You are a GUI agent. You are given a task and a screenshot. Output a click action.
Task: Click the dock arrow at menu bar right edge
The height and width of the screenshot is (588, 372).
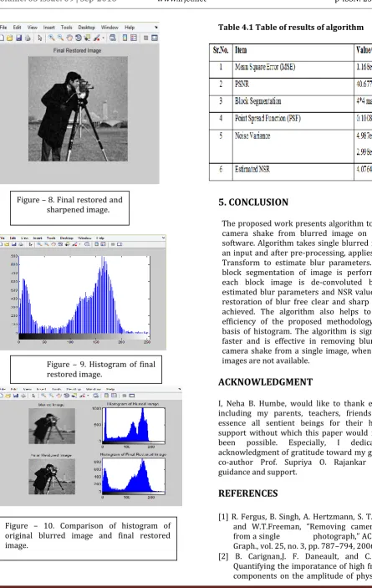pyautogui.click(x=156, y=28)
